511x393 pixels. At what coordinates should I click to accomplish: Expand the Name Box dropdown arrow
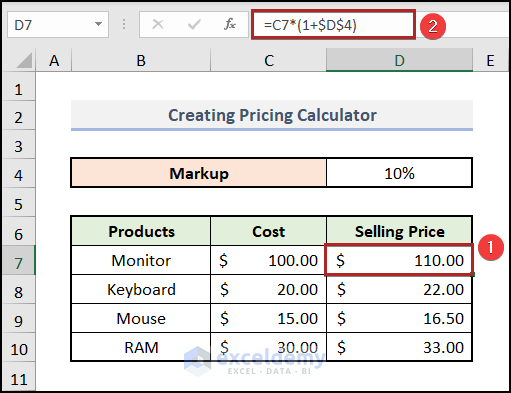click(98, 24)
